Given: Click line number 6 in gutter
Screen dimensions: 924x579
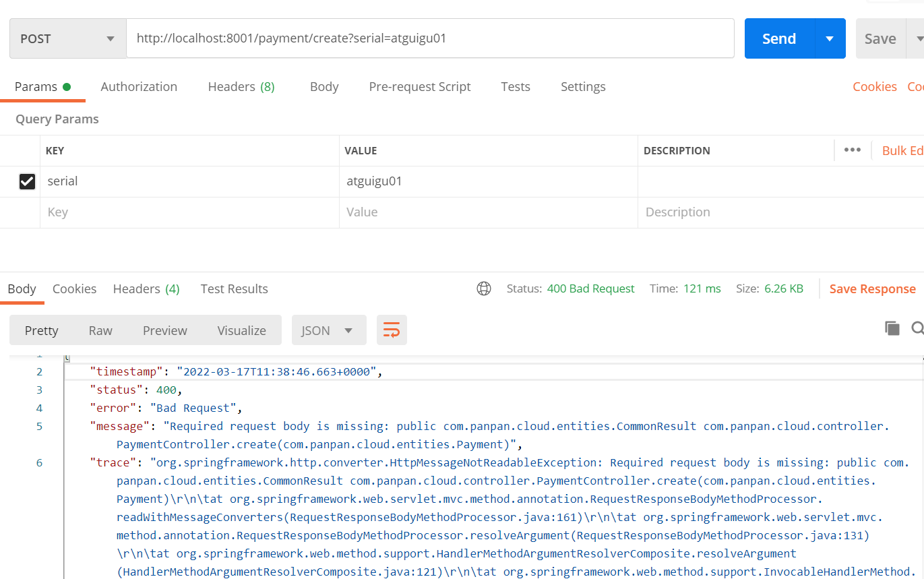Looking at the screenshot, I should (39, 462).
